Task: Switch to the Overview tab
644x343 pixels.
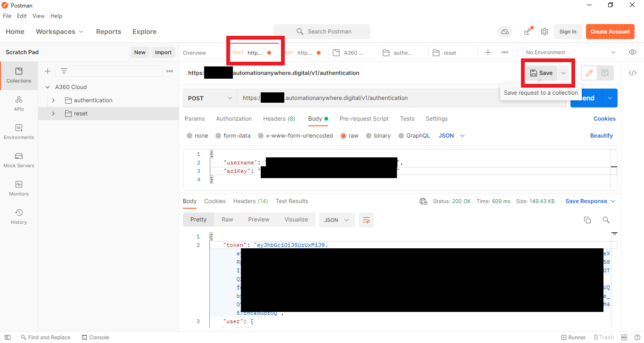Action: click(195, 53)
